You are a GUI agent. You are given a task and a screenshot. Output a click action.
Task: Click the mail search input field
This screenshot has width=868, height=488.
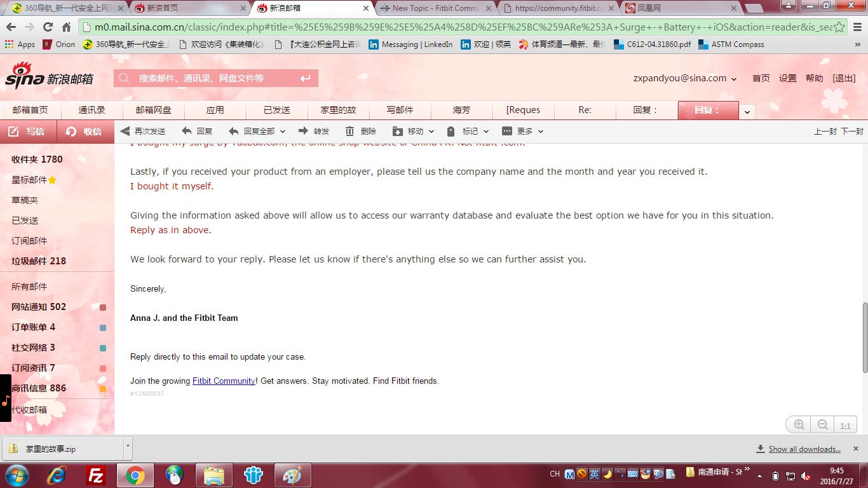pyautogui.click(x=216, y=78)
